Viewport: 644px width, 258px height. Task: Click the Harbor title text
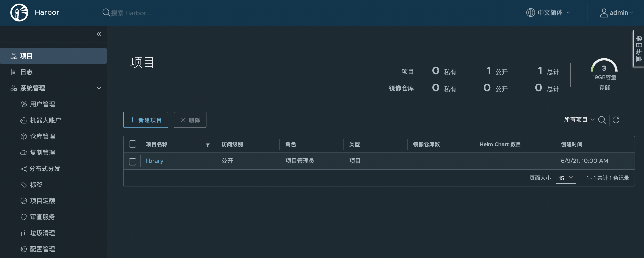[x=47, y=13]
